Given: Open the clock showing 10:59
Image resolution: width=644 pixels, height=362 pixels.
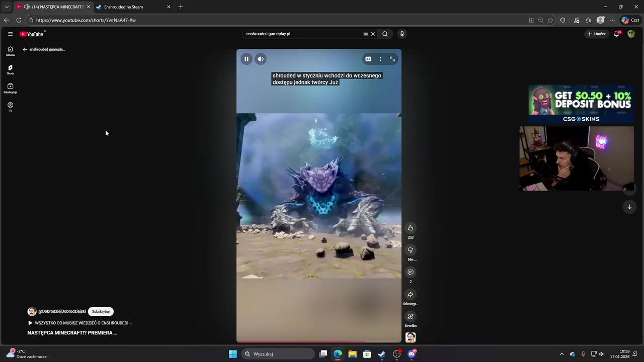Looking at the screenshot, I should (620, 354).
